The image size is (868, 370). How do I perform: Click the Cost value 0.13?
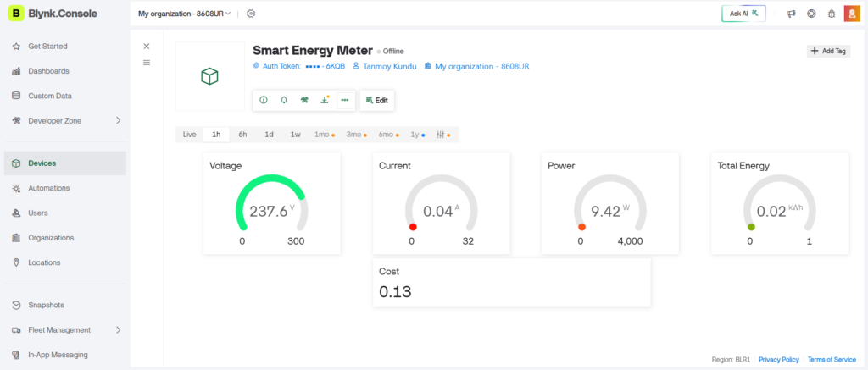click(395, 291)
